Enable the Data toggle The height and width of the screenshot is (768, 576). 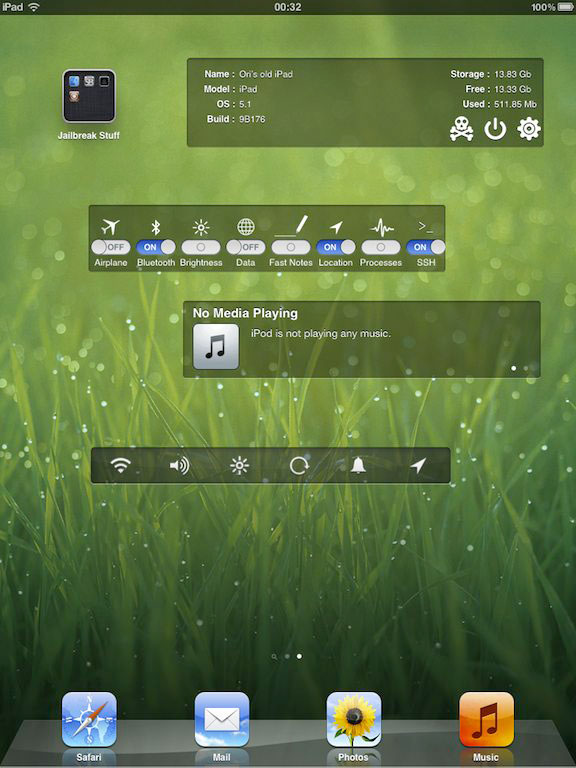coord(245,247)
